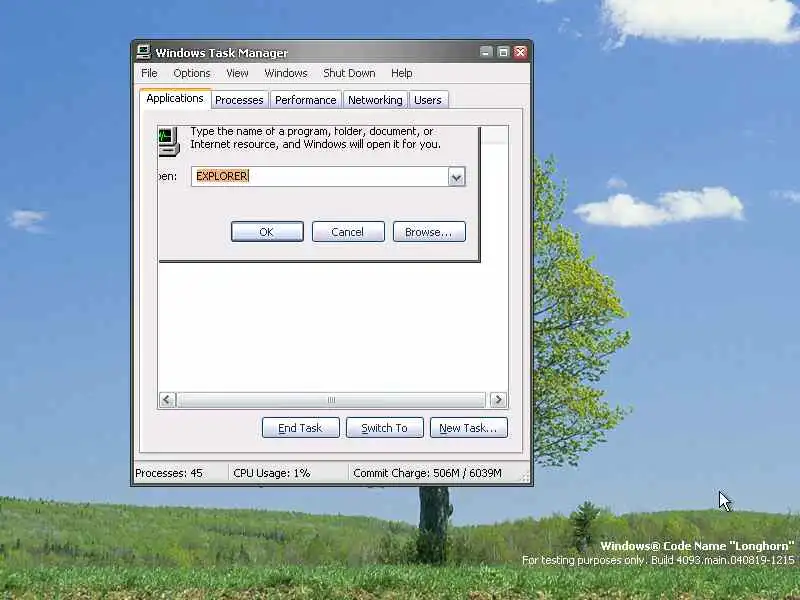Open the View menu
This screenshot has height=600, width=800.
237,73
